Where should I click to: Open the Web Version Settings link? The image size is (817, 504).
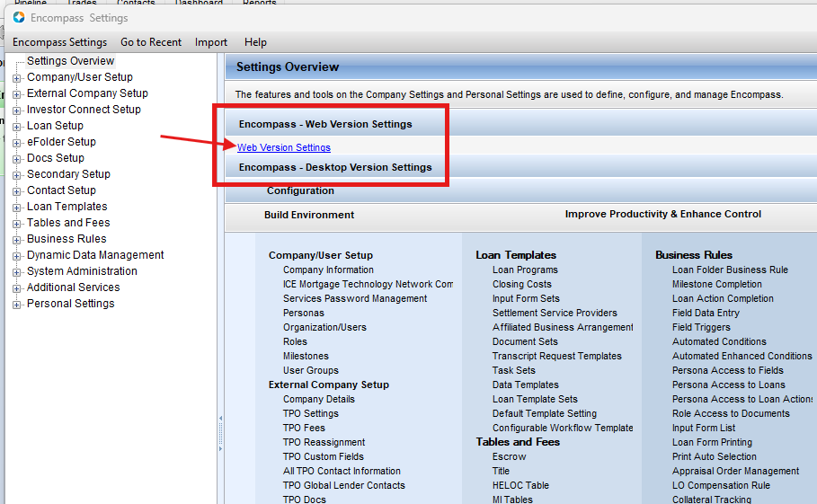[x=284, y=147]
